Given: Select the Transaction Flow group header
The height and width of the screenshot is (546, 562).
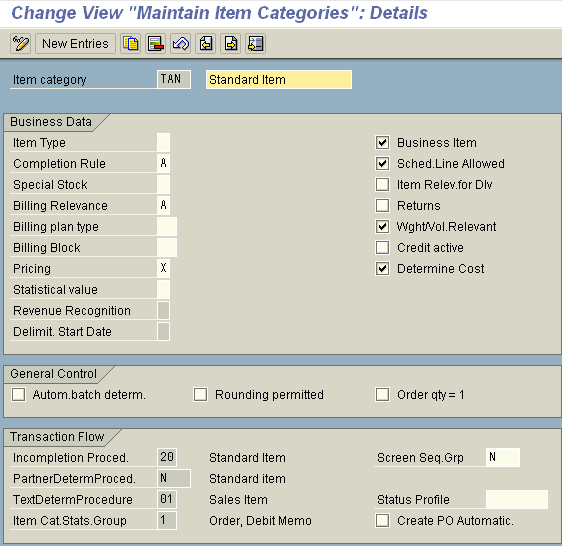Looking at the screenshot, I should coord(57,437).
